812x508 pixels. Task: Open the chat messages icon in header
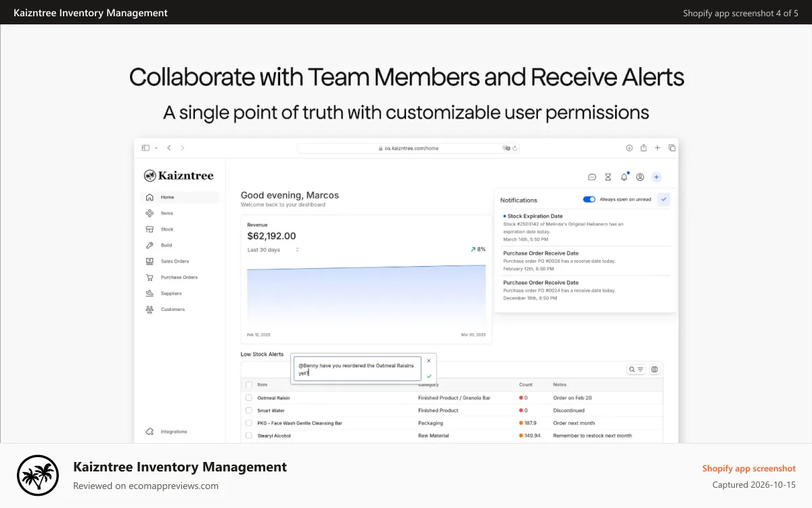tap(591, 177)
